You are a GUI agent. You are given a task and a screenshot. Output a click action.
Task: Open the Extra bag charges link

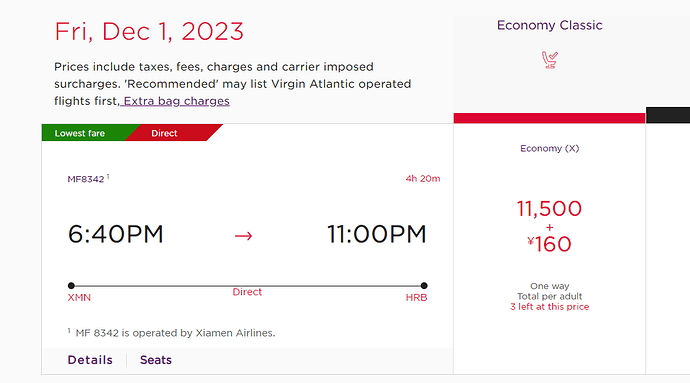176,101
